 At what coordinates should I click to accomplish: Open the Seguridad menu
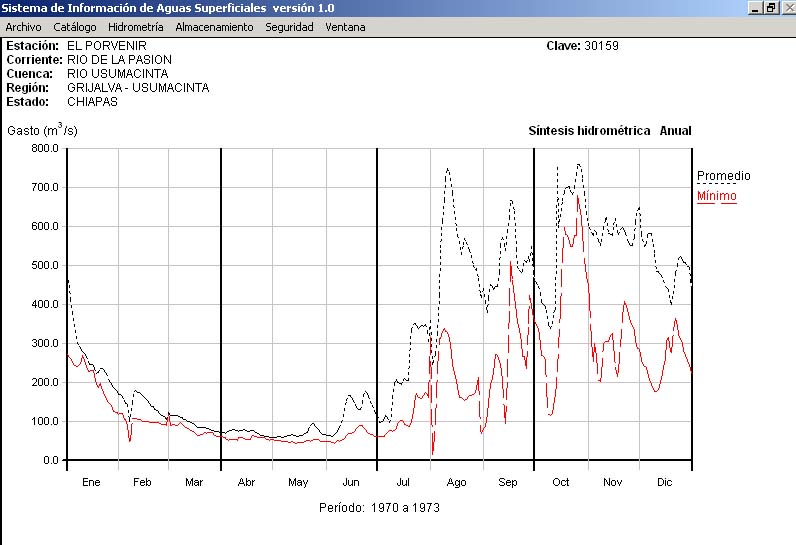pyautogui.click(x=289, y=27)
